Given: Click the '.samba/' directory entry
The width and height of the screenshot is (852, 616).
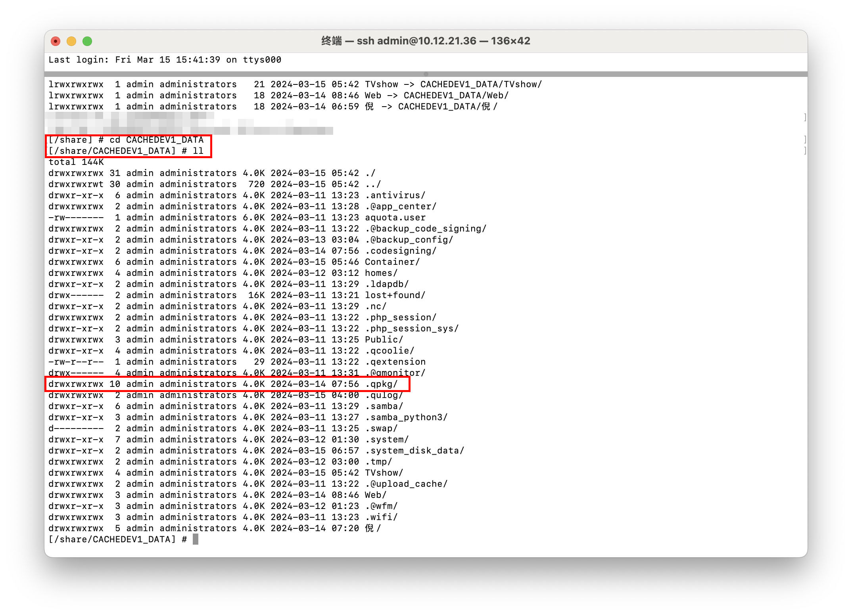Looking at the screenshot, I should pos(384,406).
